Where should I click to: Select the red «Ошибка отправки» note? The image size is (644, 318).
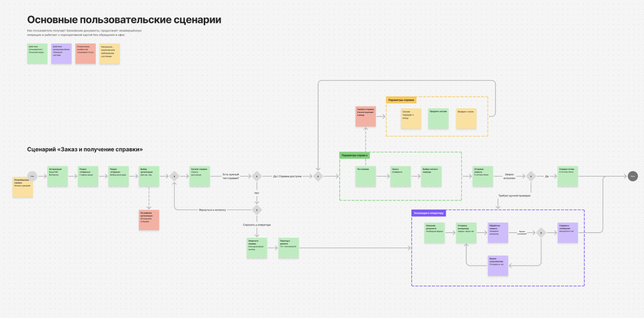(366, 116)
